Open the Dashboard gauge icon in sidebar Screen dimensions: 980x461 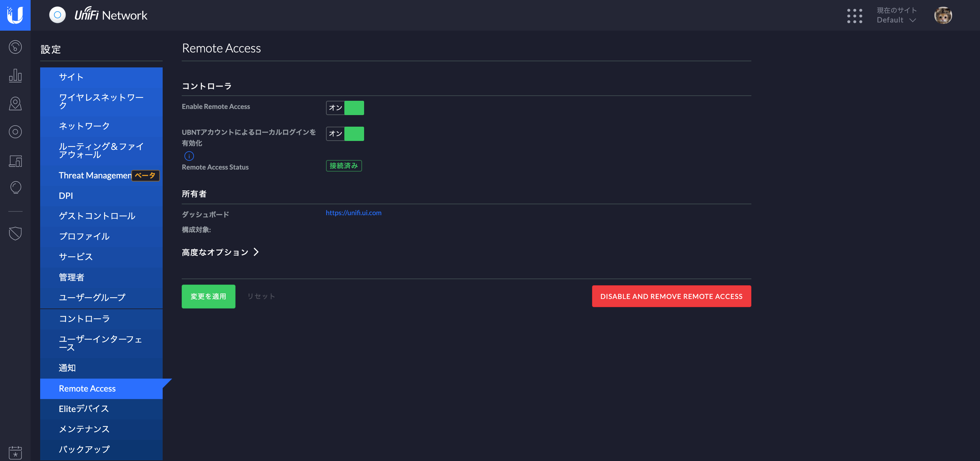15,47
